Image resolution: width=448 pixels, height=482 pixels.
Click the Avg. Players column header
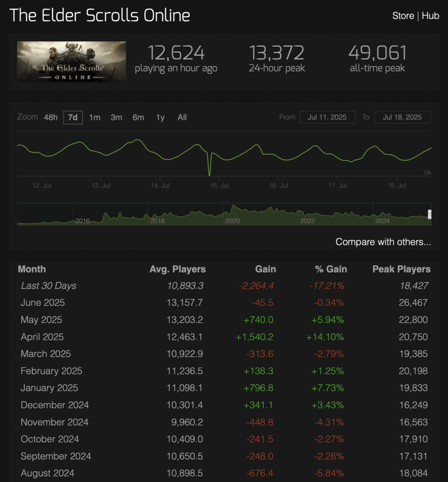pyautogui.click(x=177, y=269)
